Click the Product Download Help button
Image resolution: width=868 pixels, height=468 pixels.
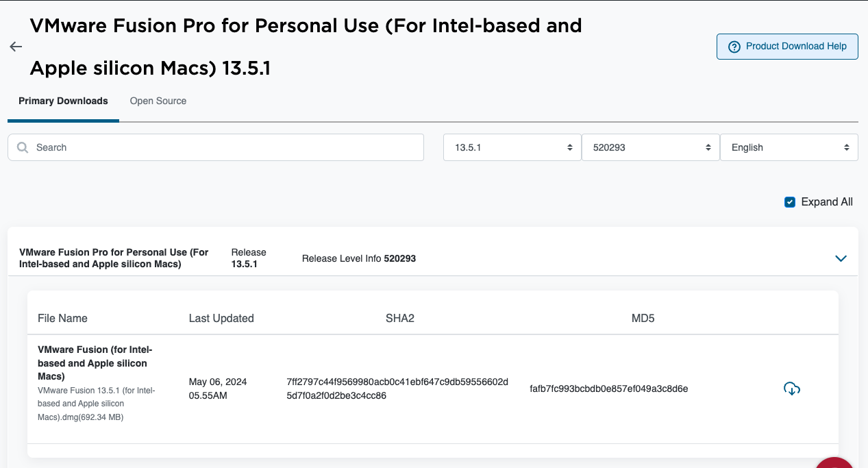787,46
